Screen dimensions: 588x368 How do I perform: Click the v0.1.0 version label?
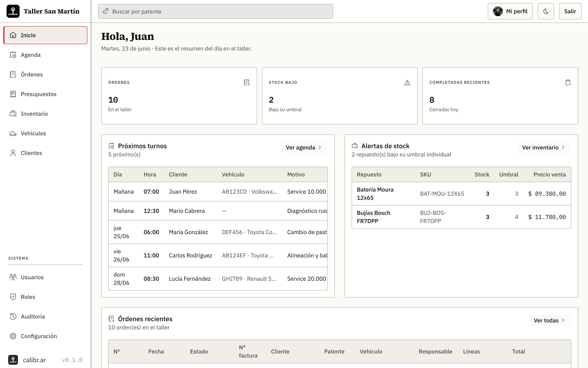click(x=72, y=360)
